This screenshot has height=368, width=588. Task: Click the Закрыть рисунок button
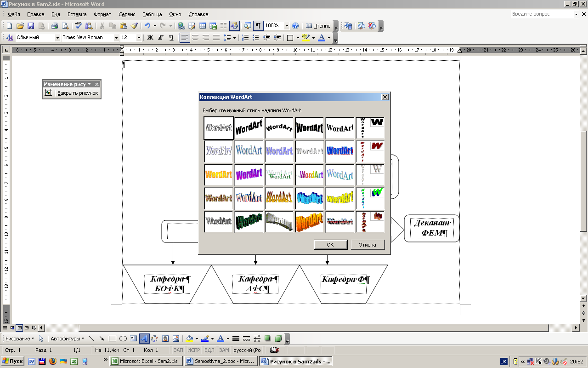click(78, 93)
